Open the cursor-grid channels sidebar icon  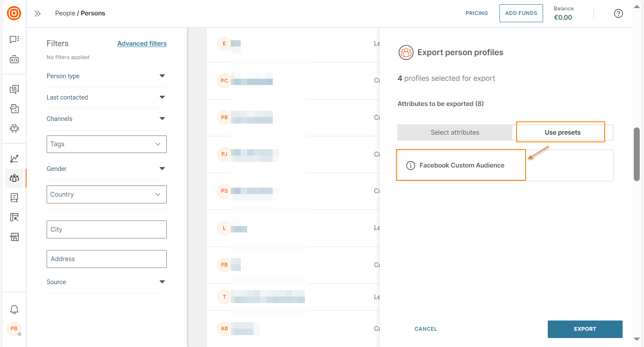click(x=14, y=218)
